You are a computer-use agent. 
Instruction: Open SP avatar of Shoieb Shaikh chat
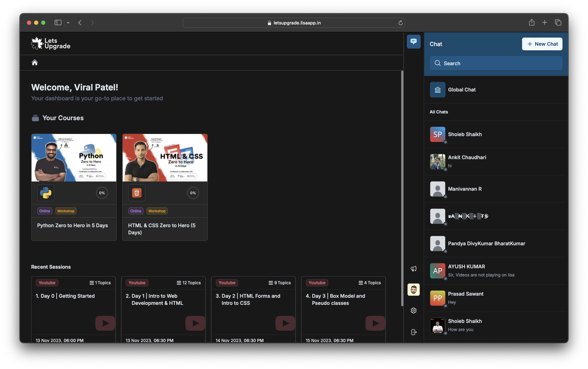438,134
